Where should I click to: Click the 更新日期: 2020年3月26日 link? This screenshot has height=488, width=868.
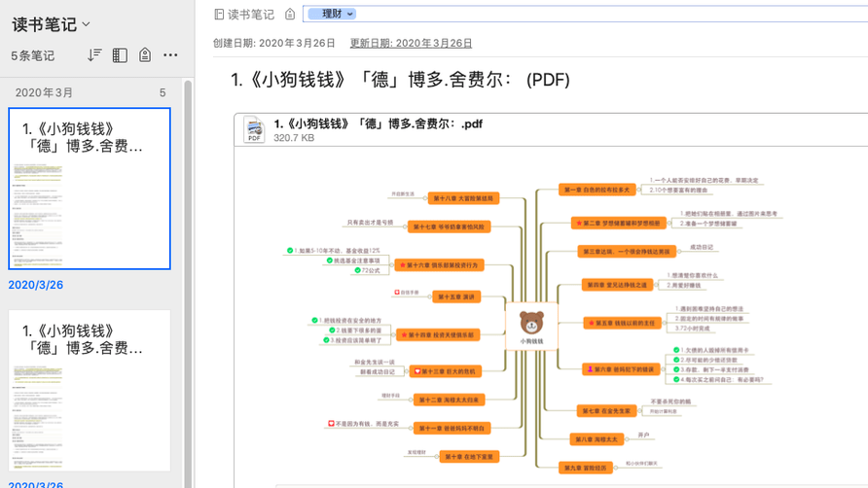411,43
